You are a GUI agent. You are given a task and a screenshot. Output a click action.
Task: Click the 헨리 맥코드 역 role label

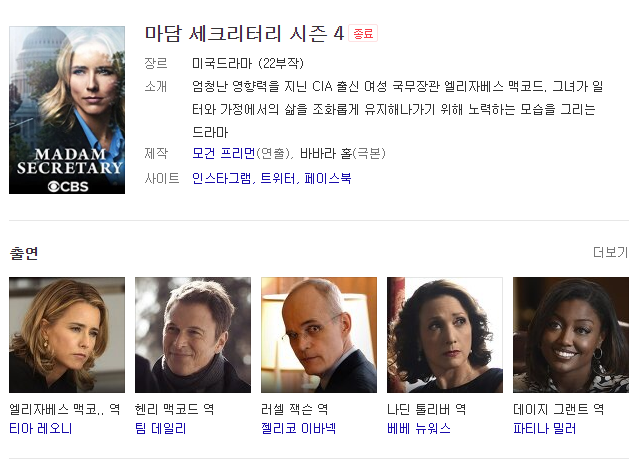pyautogui.click(x=174, y=409)
